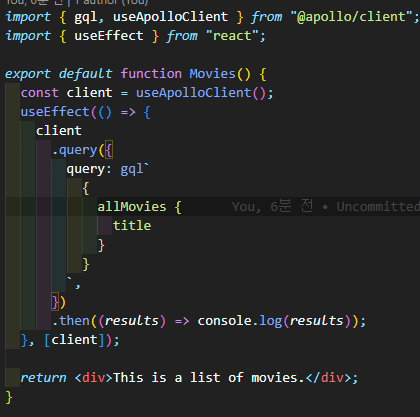The width and height of the screenshot is (420, 417).
Task: Click the gql template tag after query:
Action: coord(132,169)
